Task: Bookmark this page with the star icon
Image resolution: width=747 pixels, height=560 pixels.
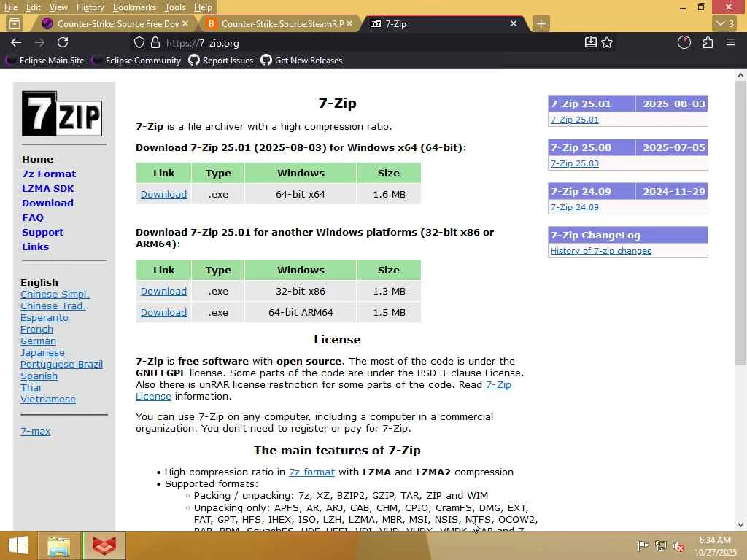Action: 607,42
